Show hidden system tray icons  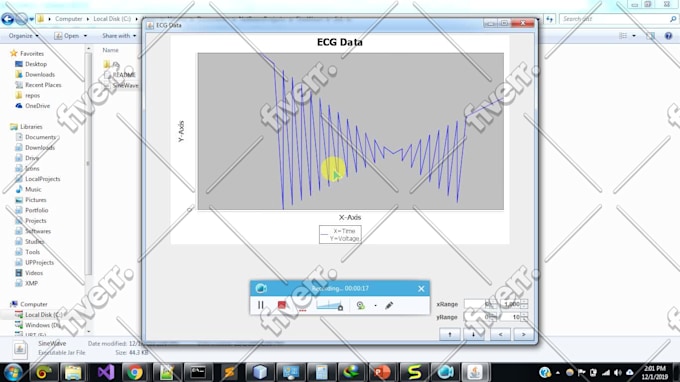pos(558,373)
